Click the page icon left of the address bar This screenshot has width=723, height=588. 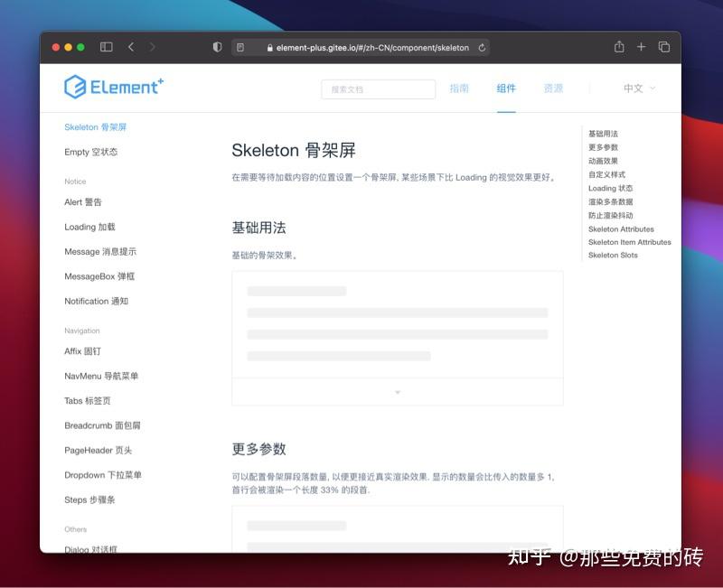(x=240, y=47)
